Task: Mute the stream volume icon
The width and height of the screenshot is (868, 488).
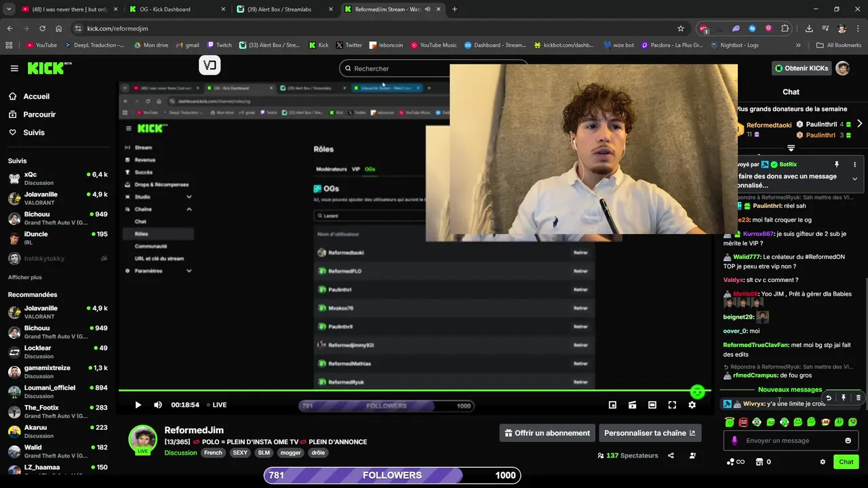Action: pyautogui.click(x=158, y=405)
